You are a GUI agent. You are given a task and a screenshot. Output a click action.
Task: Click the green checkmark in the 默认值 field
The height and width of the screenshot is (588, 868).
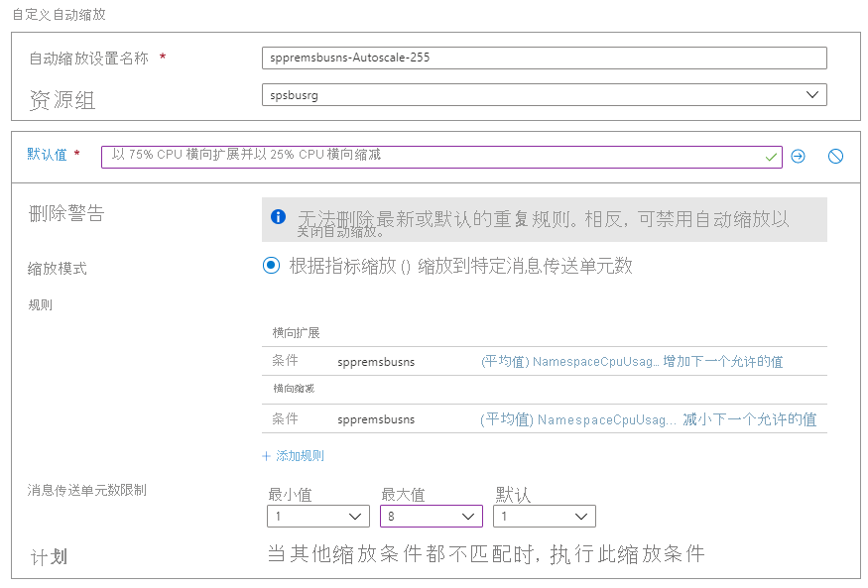pyautogui.click(x=771, y=157)
